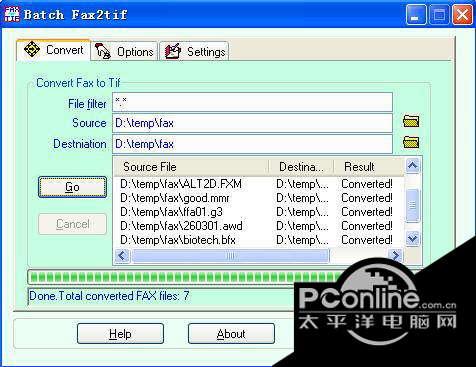Click the Batch Fax2tif title bar icon
The height and width of the screenshot is (367, 476).
(12, 15)
